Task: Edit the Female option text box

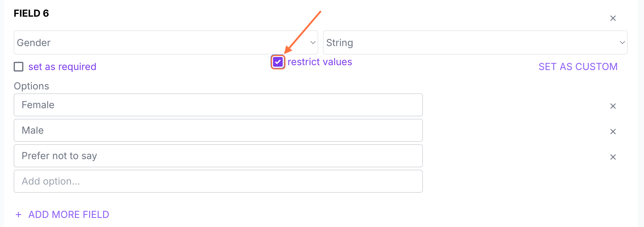Action: tap(218, 105)
